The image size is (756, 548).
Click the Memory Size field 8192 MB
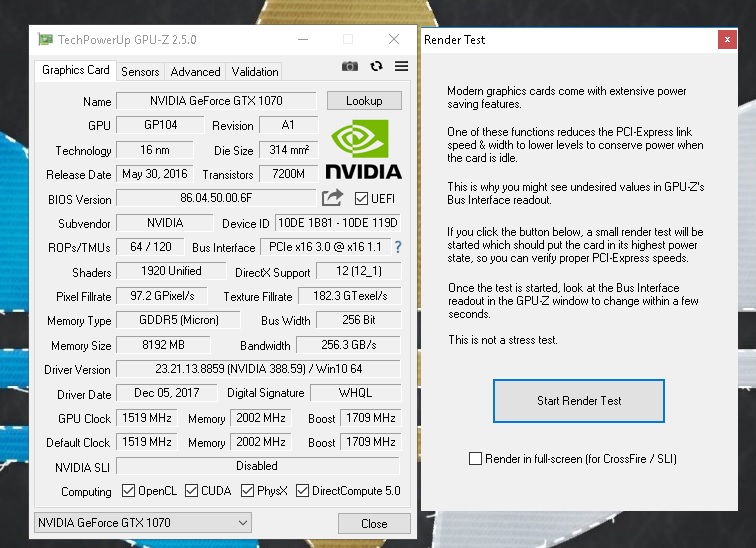[163, 345]
